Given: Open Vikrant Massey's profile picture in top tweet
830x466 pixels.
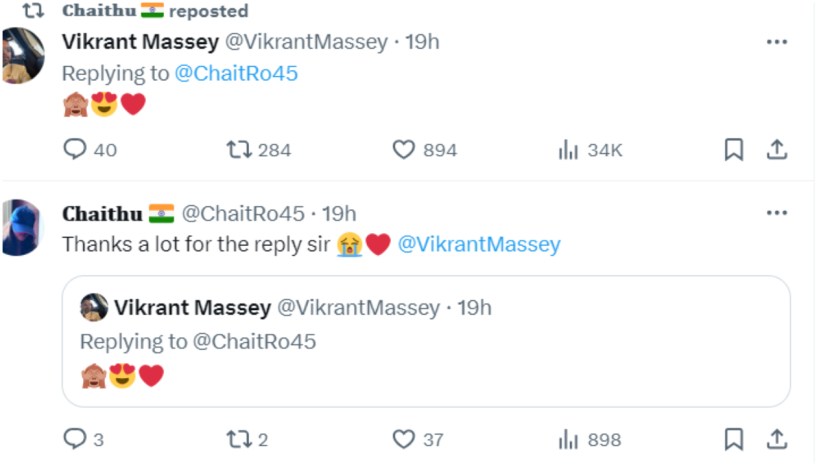Looking at the screenshot, I should [x=22, y=56].
